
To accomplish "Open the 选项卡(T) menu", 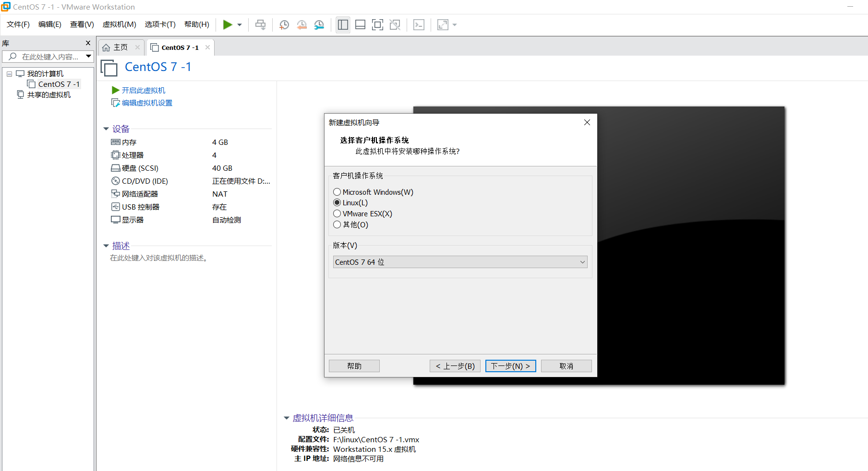I will pos(160,24).
